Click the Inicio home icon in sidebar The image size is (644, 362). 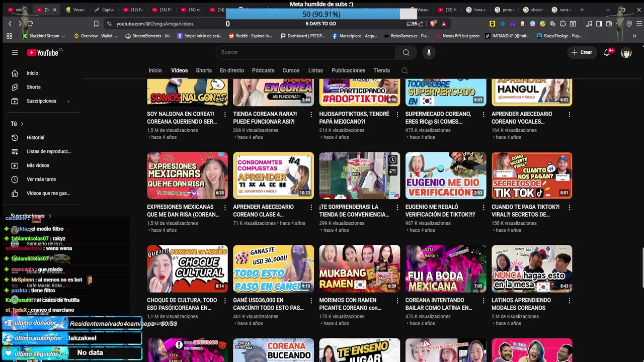tap(15, 73)
